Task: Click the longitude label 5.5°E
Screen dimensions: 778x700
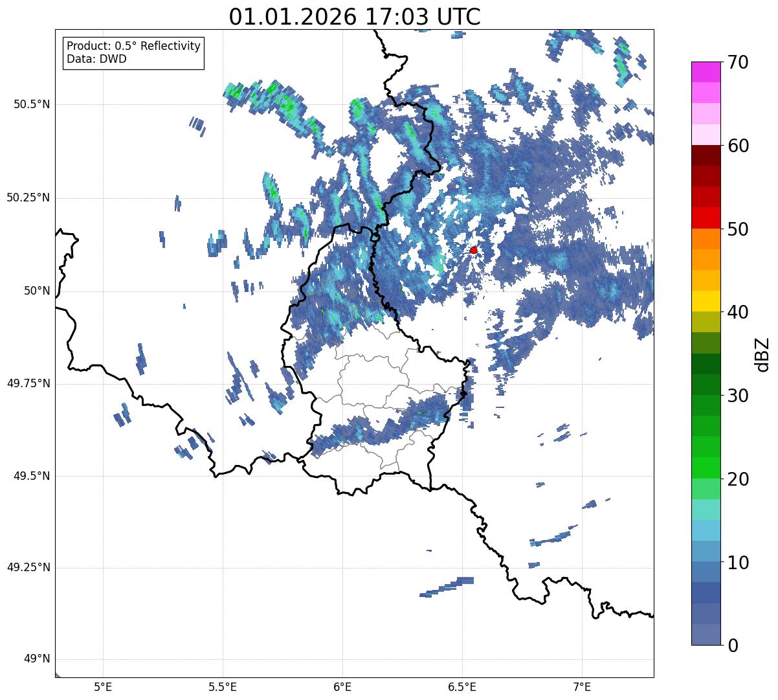Action: tap(223, 687)
